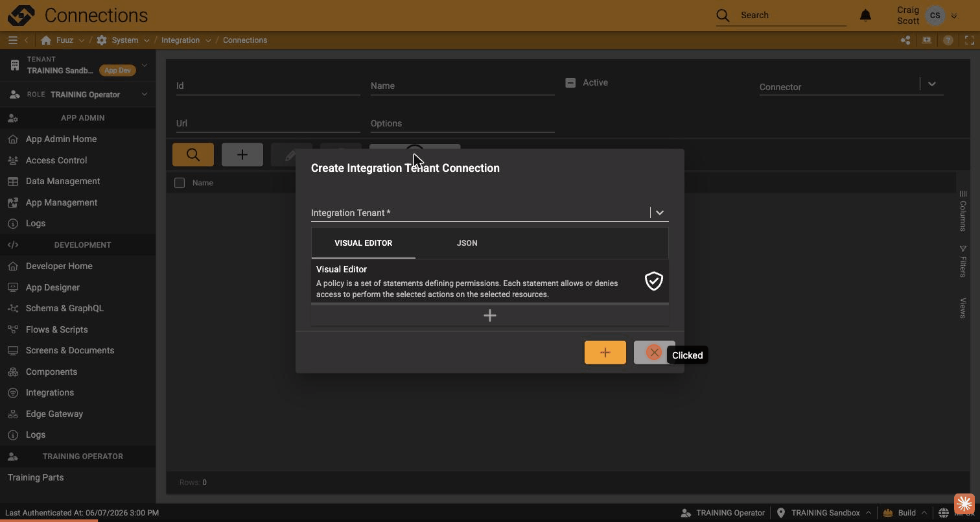
Task: Click the orange starburst assistant icon
Action: (x=964, y=504)
